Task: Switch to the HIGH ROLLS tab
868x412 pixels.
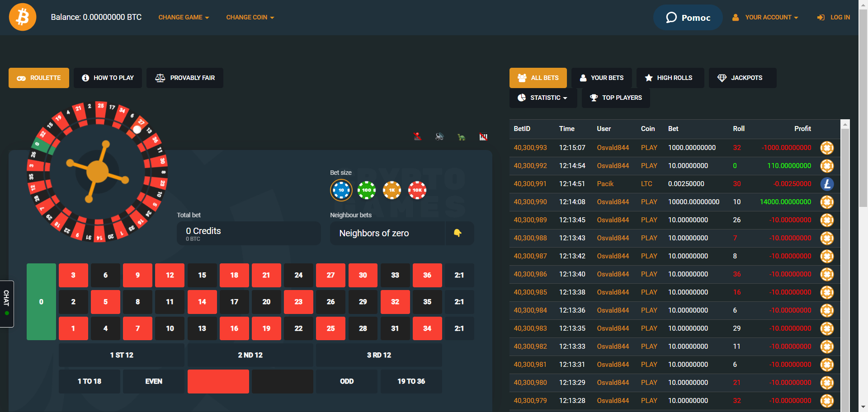Action: [670, 78]
